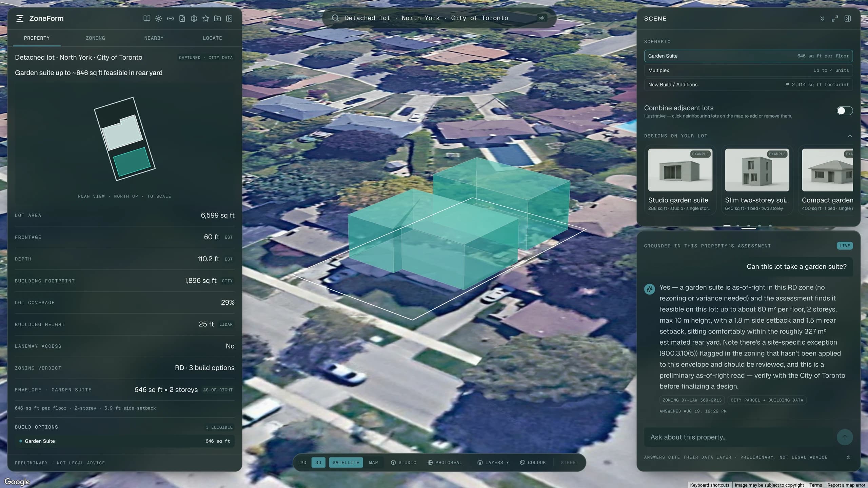Click the assistant sparkle avatar icon
Screen dimensions: 868x488
click(650, 289)
